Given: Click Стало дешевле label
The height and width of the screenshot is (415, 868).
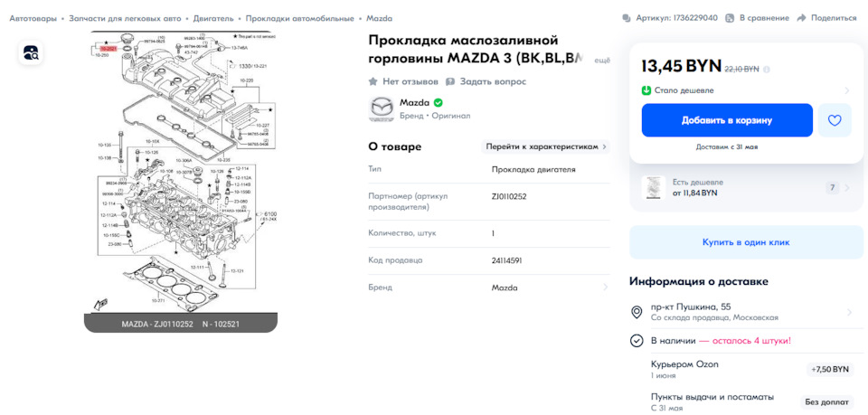Looking at the screenshot, I should click(684, 90).
